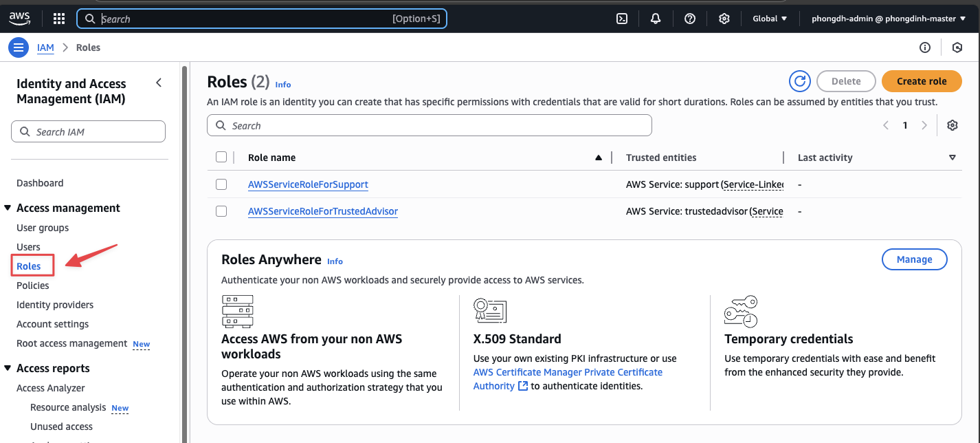Sort by Role name ascending arrow
The width and height of the screenshot is (980, 443).
click(x=599, y=158)
